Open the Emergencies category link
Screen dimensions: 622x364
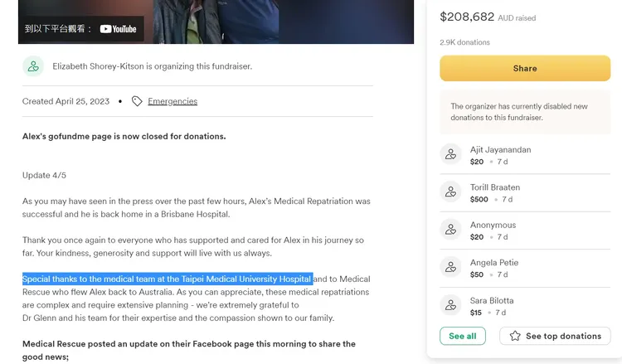[x=173, y=101]
